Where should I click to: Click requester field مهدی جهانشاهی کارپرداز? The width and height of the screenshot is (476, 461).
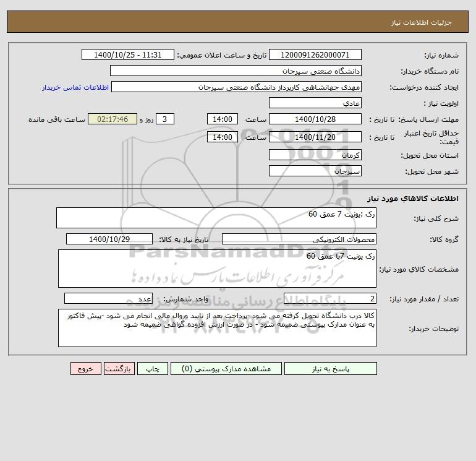[237, 87]
